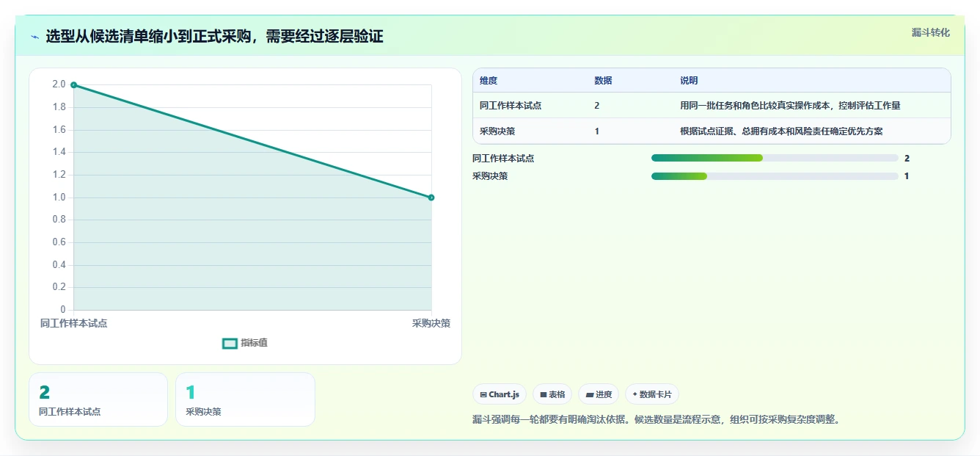Screen dimensions: 980x456
Task: Click the 同工作样本试点 x-axis label
Action: click(73, 323)
